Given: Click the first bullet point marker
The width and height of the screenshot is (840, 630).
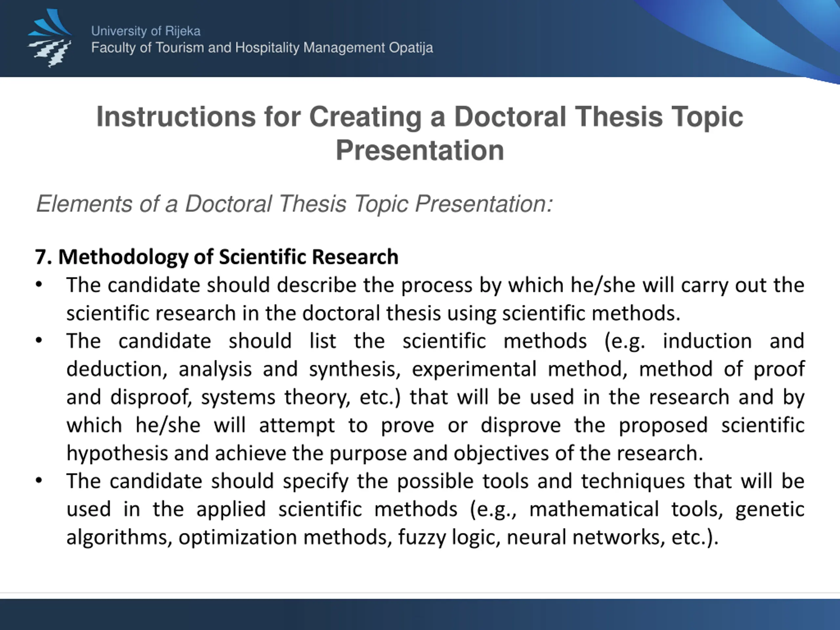Looking at the screenshot, I should click(x=39, y=285).
